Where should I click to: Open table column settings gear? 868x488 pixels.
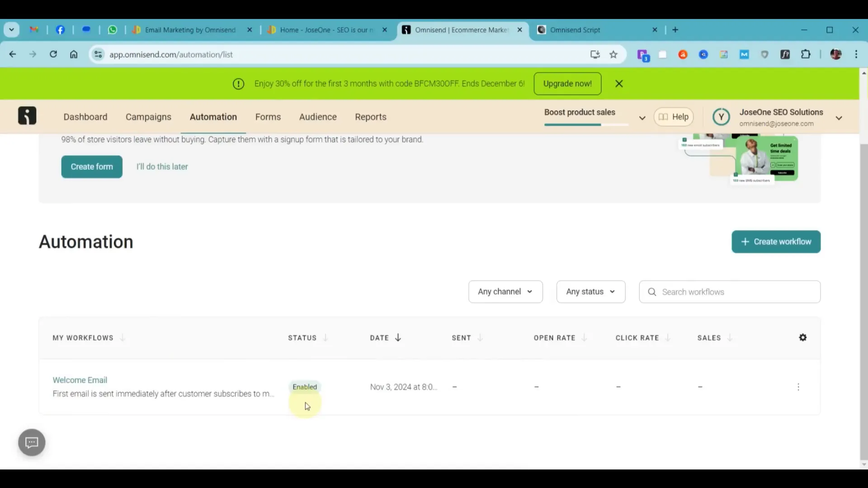coord(802,338)
